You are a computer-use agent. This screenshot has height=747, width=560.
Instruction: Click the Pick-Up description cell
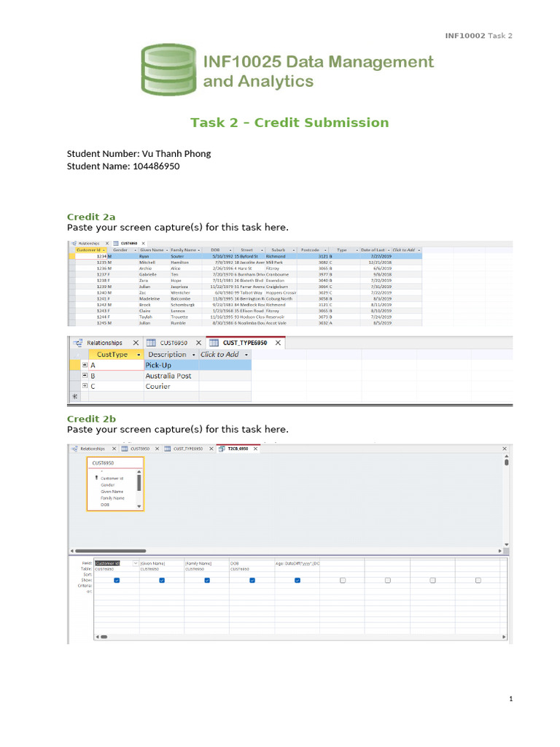coord(171,365)
